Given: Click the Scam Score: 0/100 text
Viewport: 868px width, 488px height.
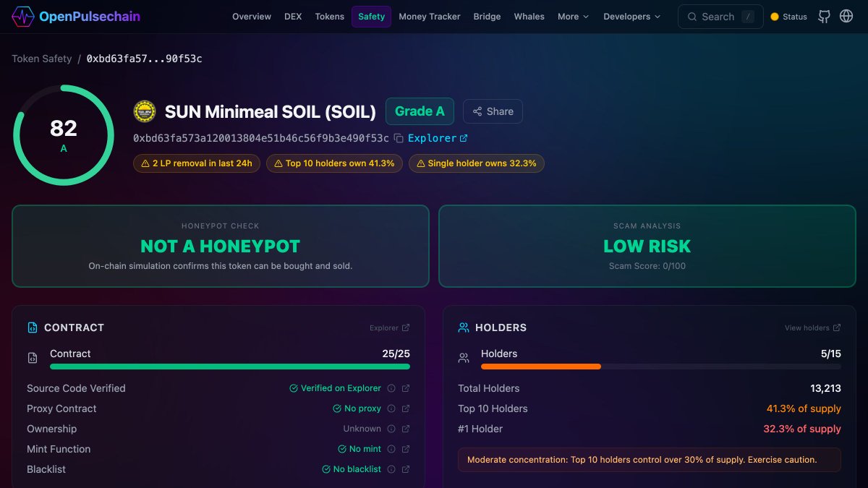Looking at the screenshot, I should click(x=647, y=266).
